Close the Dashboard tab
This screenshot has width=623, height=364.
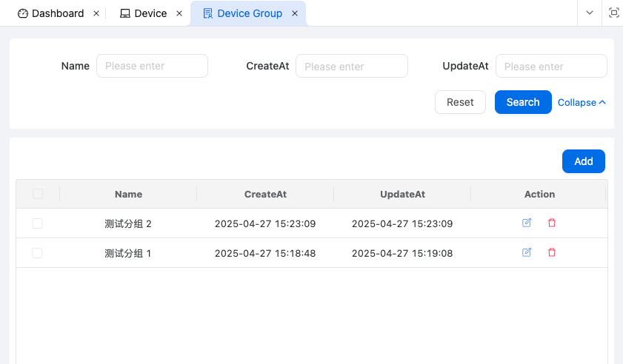click(x=96, y=13)
